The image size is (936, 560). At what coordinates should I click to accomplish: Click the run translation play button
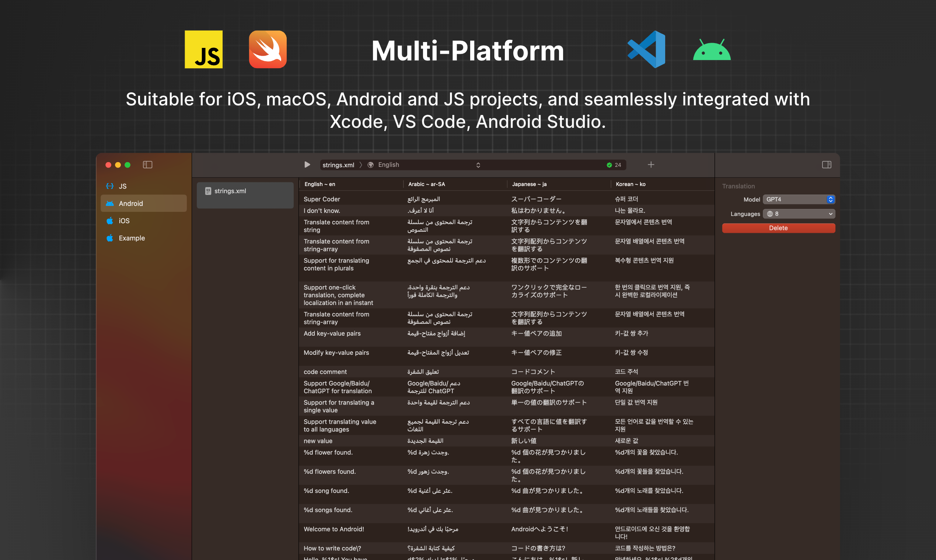point(307,165)
